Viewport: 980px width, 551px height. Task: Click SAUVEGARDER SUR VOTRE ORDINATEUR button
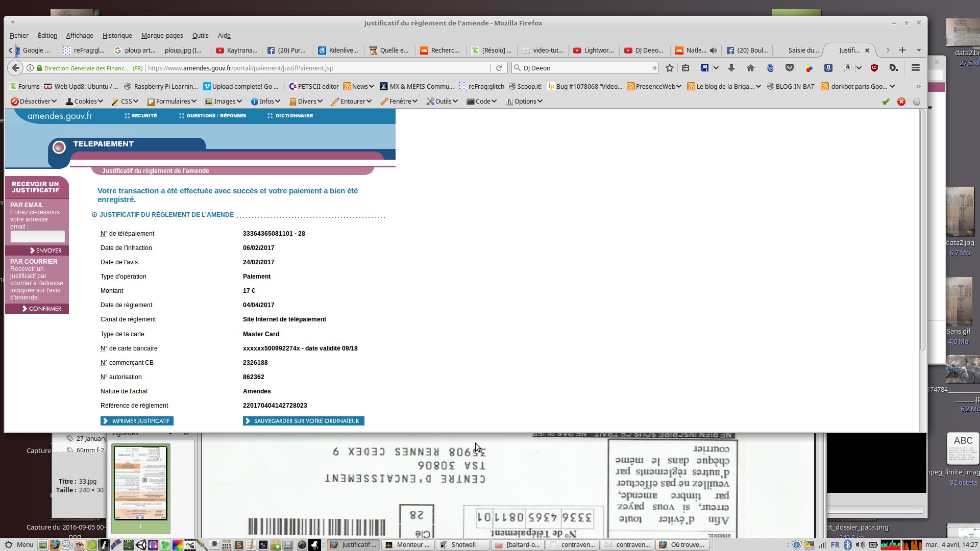coord(303,421)
